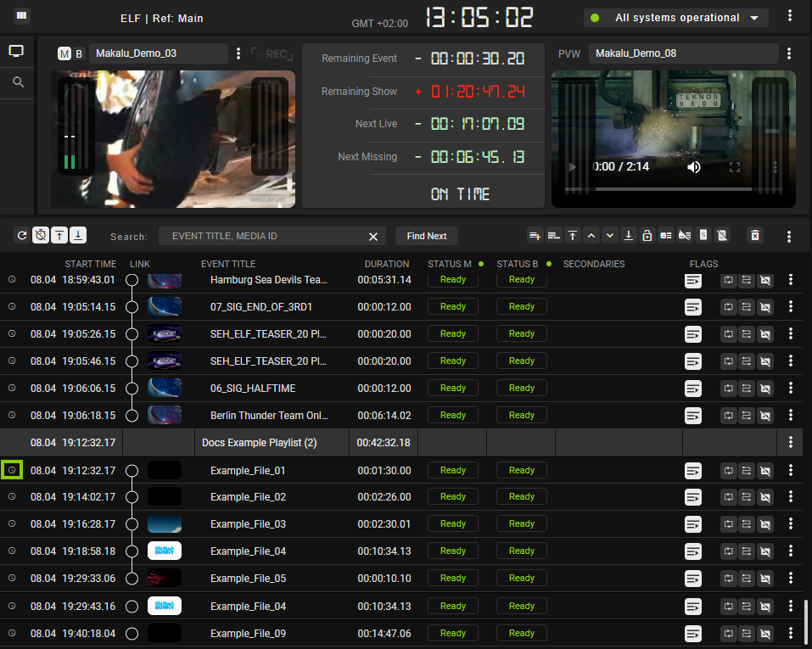812x649 pixels.
Task: Click the Find Next button
Action: click(x=426, y=236)
